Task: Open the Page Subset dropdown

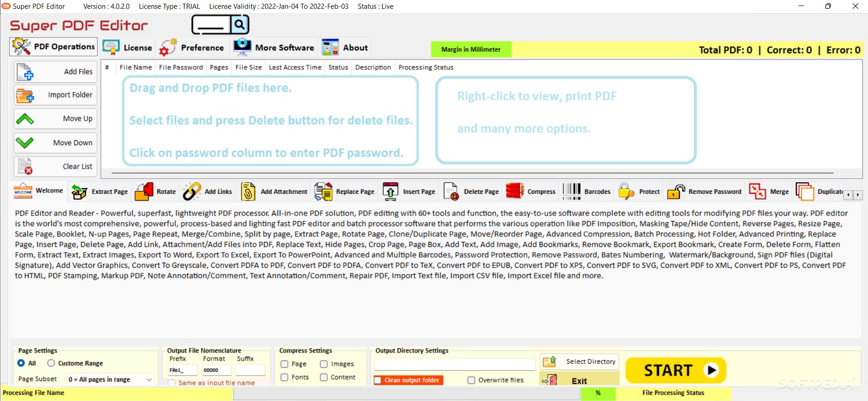Action: 110,379
